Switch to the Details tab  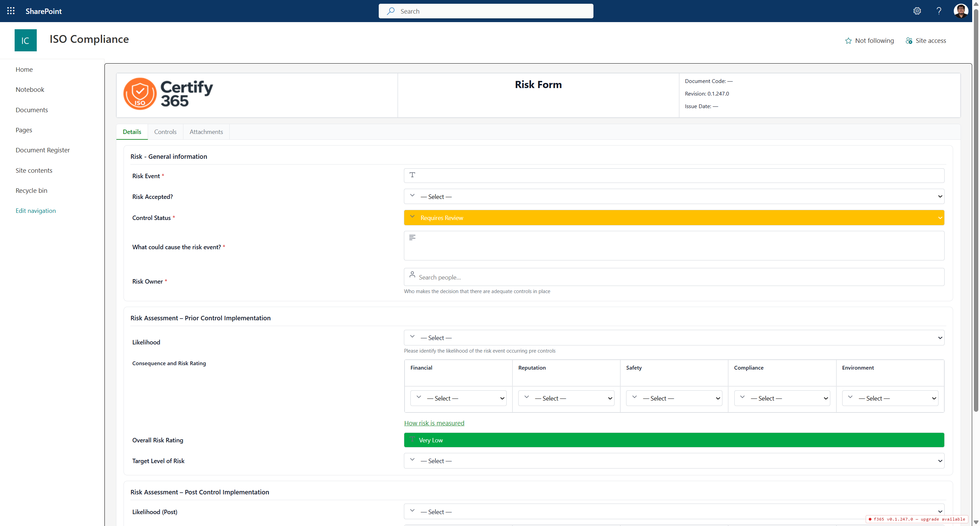132,132
